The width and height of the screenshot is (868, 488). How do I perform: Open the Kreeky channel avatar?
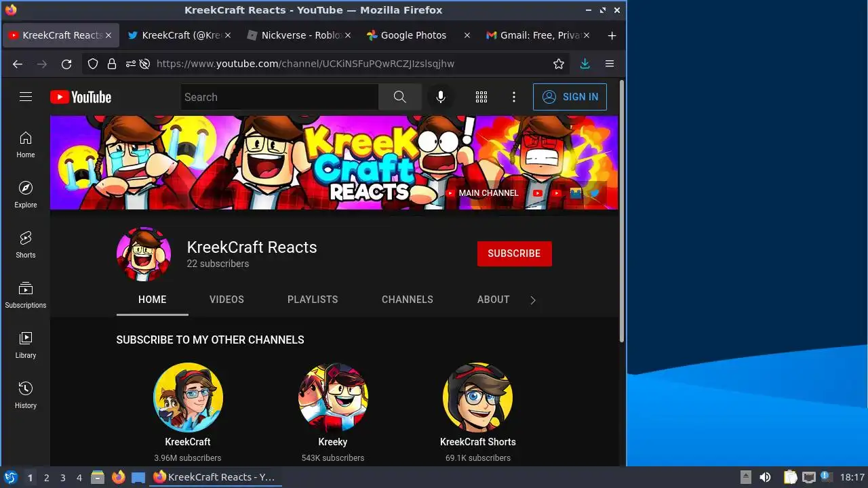[333, 397]
